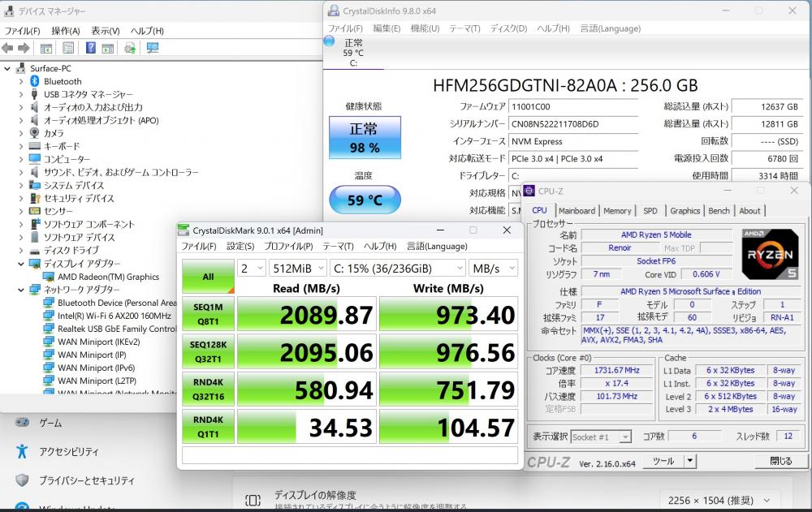
Task: Run the RND4K Q1T1 benchmark button
Action: pos(208,427)
